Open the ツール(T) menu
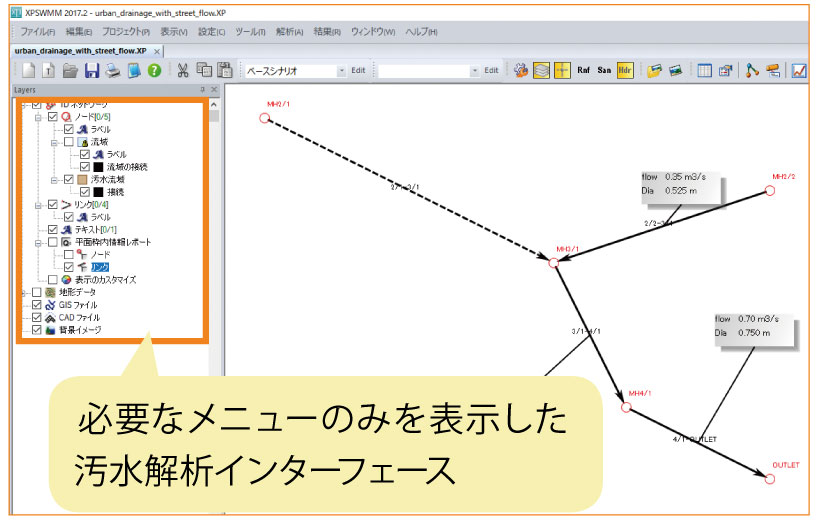818x524 pixels. click(x=250, y=32)
